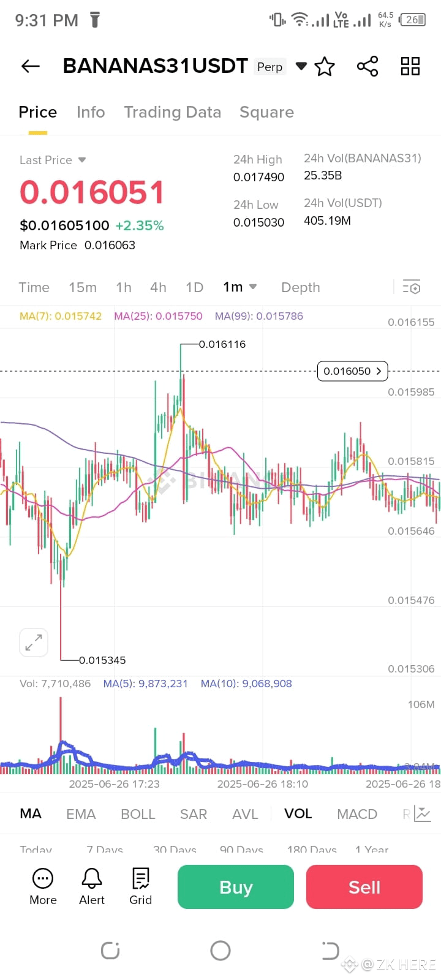
Task: Select the 4h chart interval
Action: tap(158, 287)
